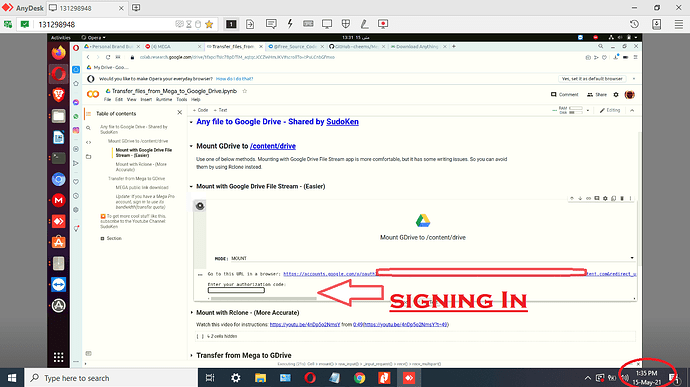Open MODE MOUNT dropdown

click(433, 258)
